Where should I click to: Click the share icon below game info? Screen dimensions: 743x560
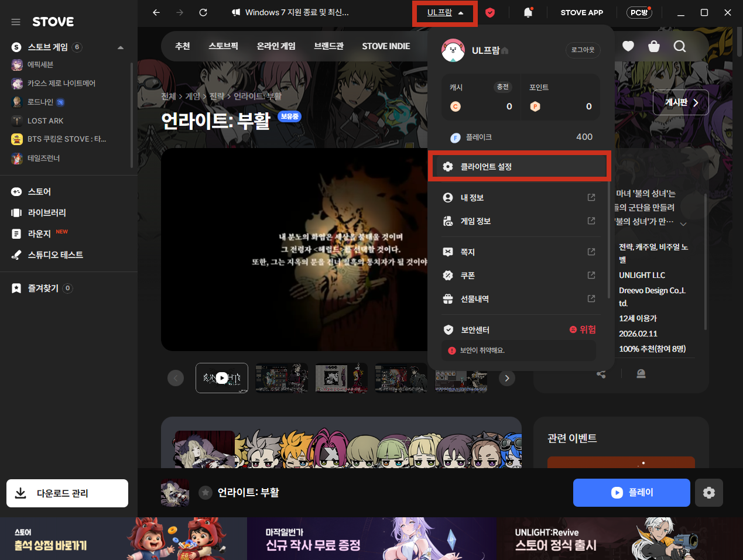pyautogui.click(x=601, y=374)
